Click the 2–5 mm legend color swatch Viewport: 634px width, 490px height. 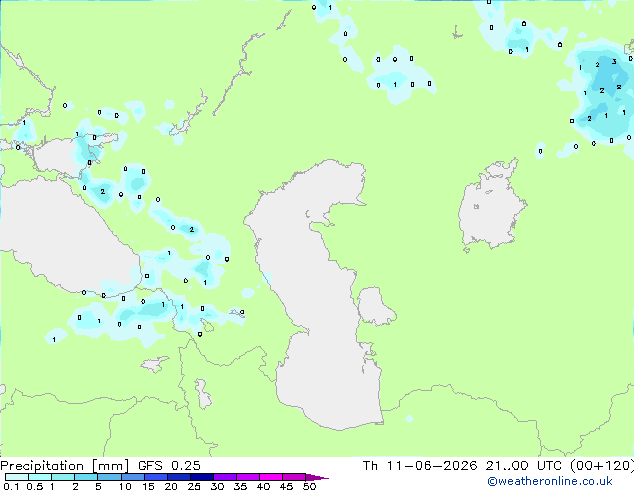pos(86,477)
